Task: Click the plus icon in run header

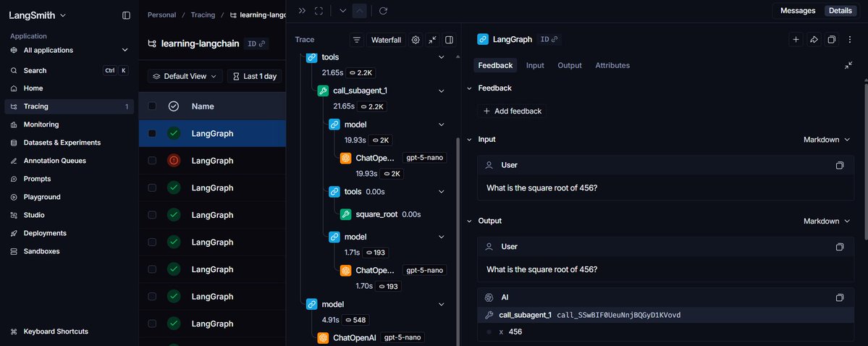Action: coord(796,39)
